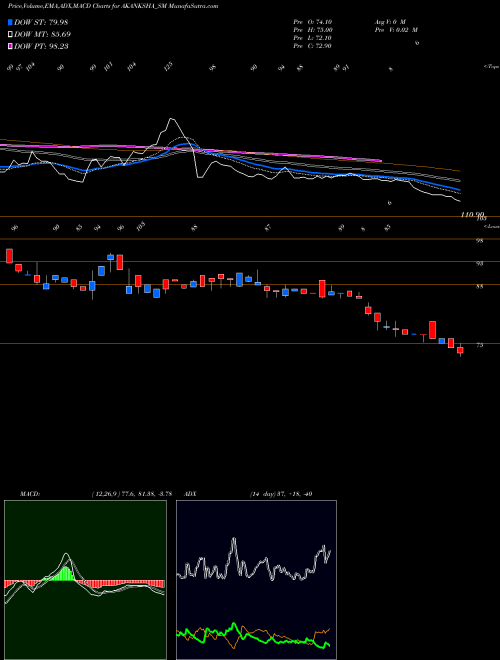Click the white price-line peak in EMA chart
This screenshot has width=500, height=660.
coord(171,120)
